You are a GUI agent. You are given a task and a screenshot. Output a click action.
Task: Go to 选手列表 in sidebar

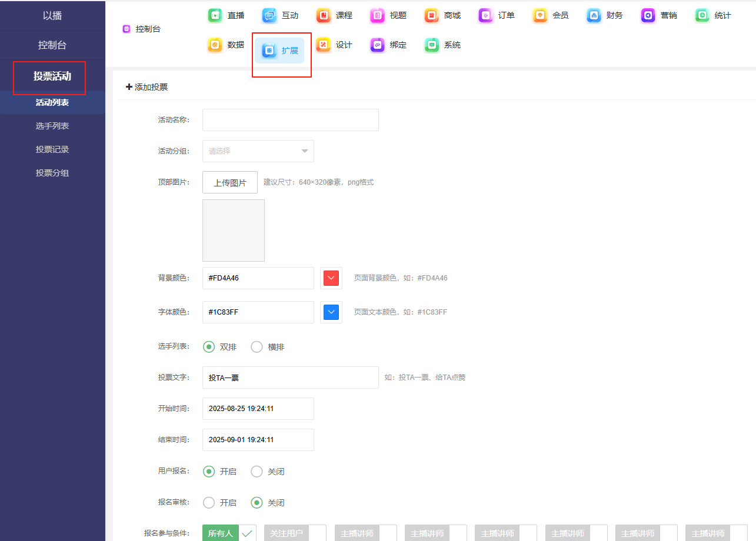(52, 126)
